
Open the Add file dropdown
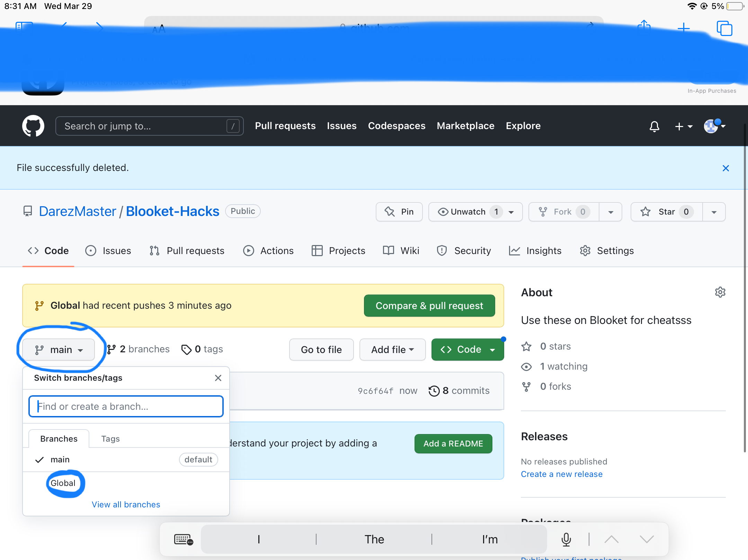pyautogui.click(x=392, y=350)
